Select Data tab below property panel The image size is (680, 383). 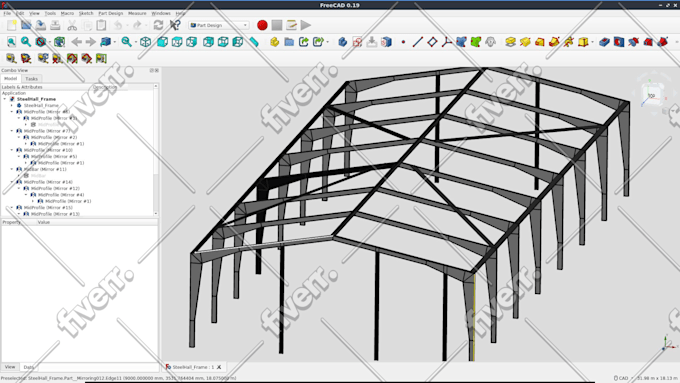tap(29, 367)
